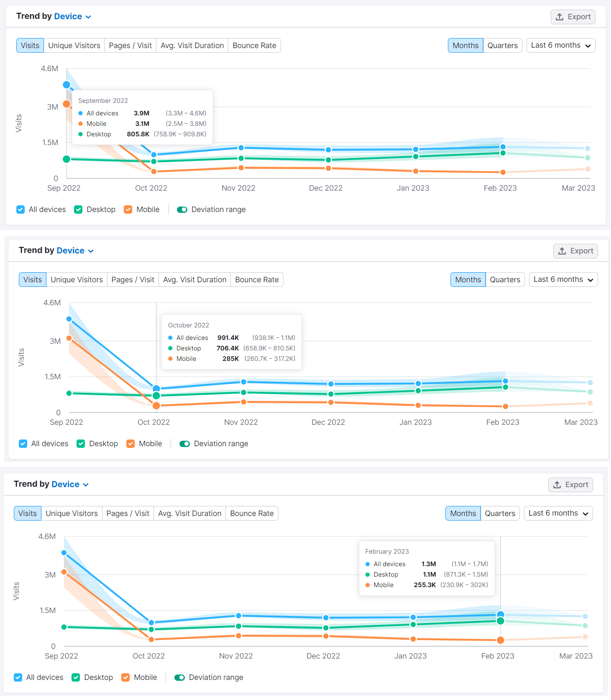Screen dimensions: 611x700
Task: Select Months view in the top panel
Action: (465, 46)
